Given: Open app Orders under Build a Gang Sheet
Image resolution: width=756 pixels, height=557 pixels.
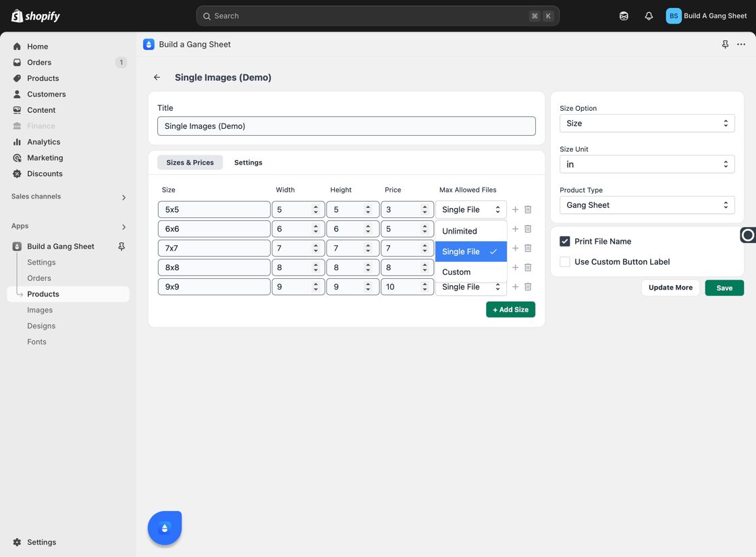Looking at the screenshot, I should (38, 278).
